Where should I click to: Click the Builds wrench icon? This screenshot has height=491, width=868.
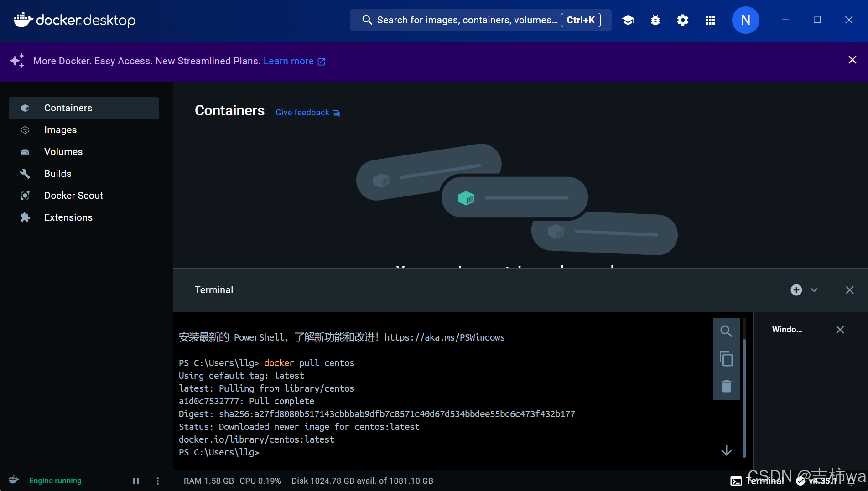25,174
